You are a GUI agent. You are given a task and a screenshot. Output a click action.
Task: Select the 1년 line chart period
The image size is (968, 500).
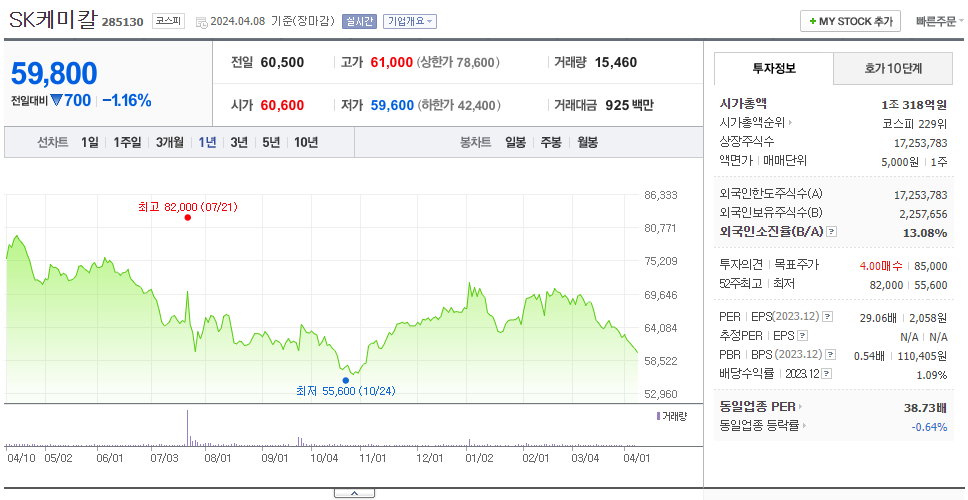pos(207,143)
